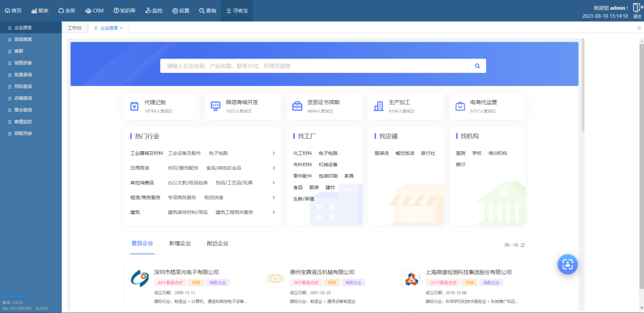Viewport: 644px width, 313px height.
Task: Click the 换一批 refresh icon
Action: click(x=522, y=245)
